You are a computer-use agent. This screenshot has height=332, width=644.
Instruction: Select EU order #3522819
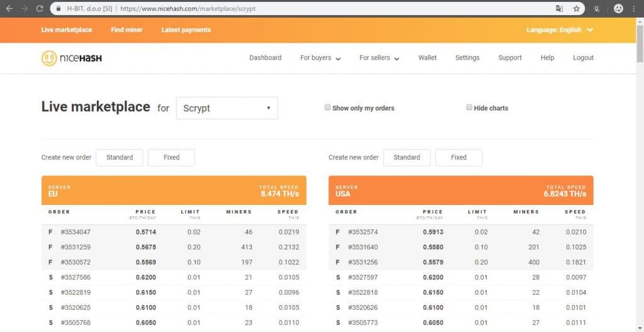click(174, 292)
